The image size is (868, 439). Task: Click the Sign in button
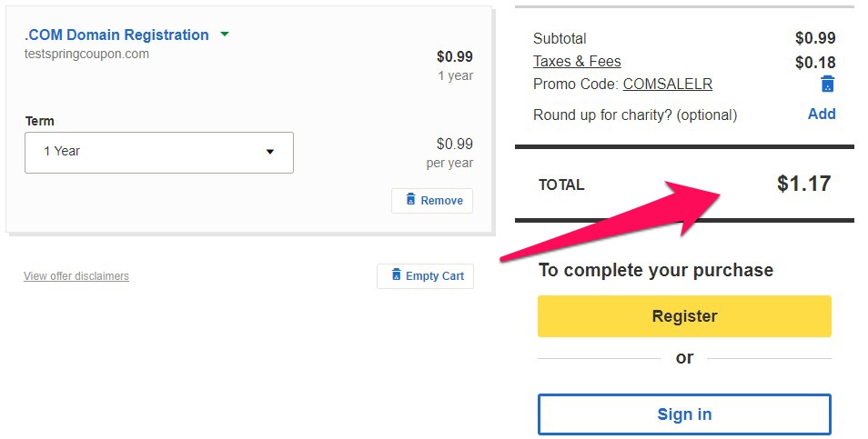pyautogui.click(x=684, y=414)
